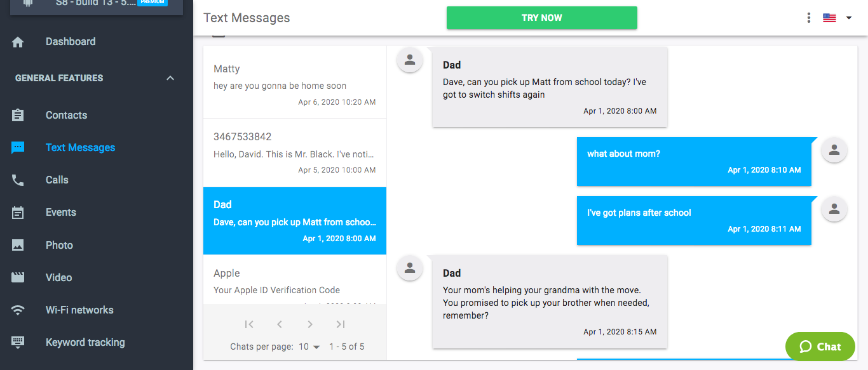Open the Dashboard home icon
Viewport: 868px width, 370px height.
click(x=18, y=42)
